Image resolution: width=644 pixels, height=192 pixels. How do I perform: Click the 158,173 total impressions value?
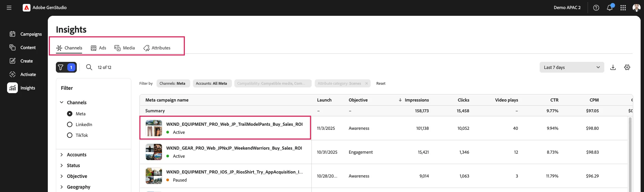point(422,111)
